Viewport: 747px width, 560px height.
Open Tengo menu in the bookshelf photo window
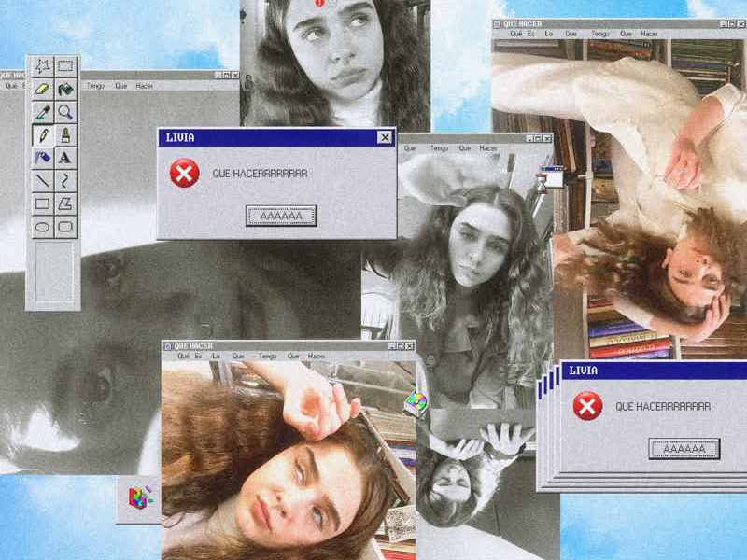coord(599,34)
